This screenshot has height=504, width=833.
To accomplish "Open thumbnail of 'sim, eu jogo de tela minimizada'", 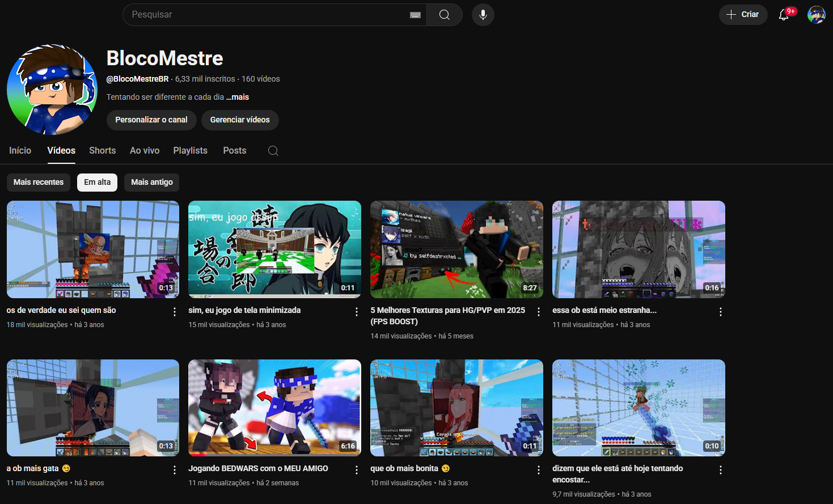I will pos(275,249).
